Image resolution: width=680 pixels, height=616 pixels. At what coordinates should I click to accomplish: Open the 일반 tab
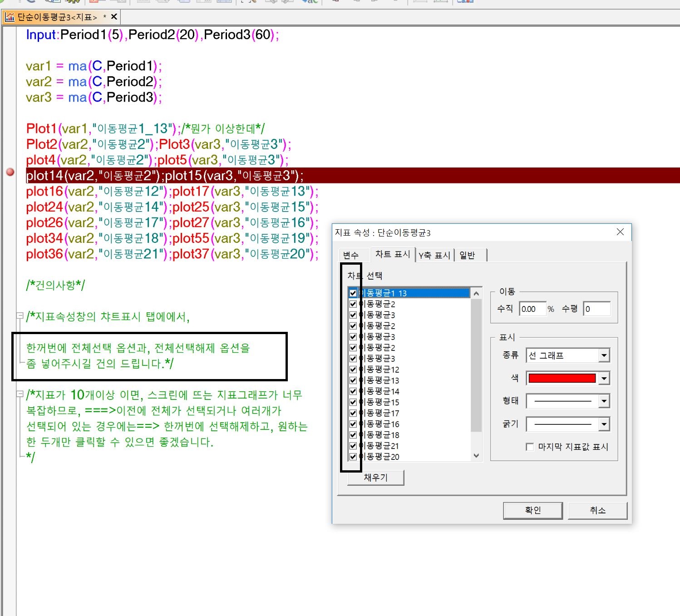click(x=467, y=255)
